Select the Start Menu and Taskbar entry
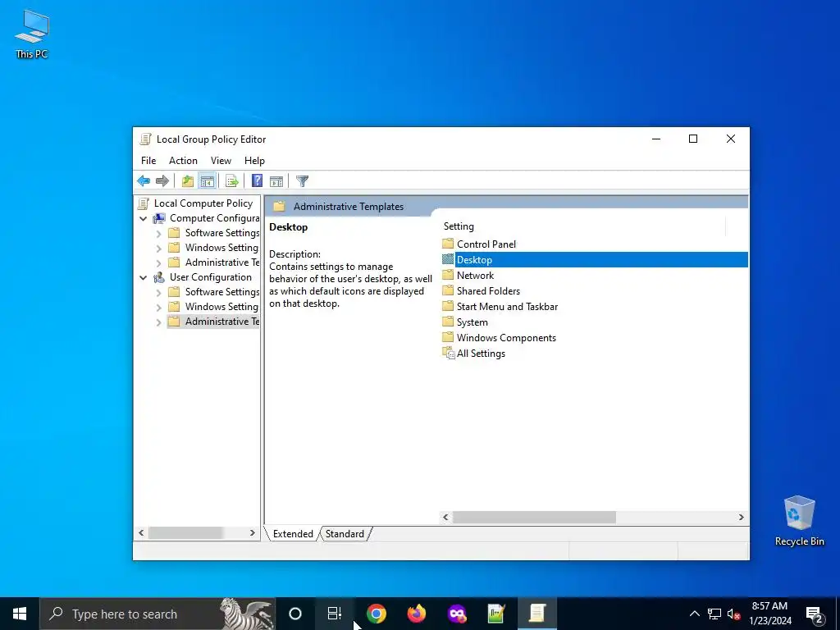840x630 pixels. click(x=507, y=307)
